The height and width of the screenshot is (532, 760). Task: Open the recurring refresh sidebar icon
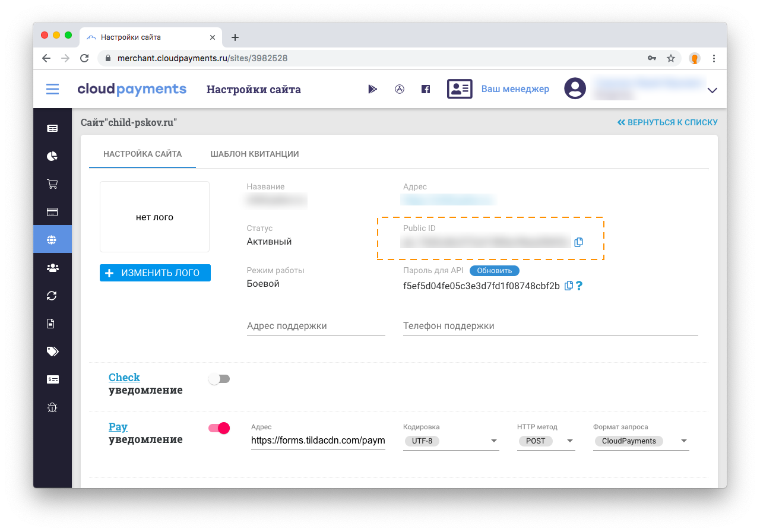(x=52, y=296)
